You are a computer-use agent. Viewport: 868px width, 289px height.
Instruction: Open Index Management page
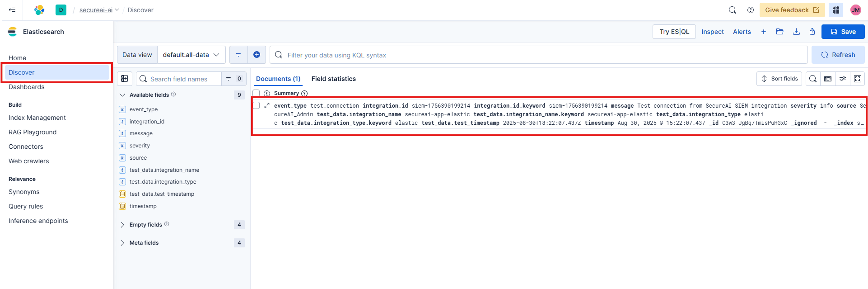click(37, 118)
